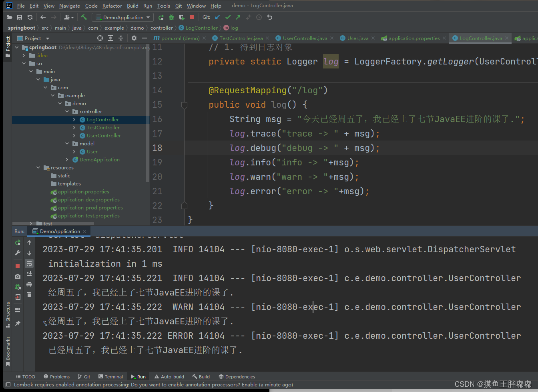Click Run with Coverage icon

click(182, 17)
